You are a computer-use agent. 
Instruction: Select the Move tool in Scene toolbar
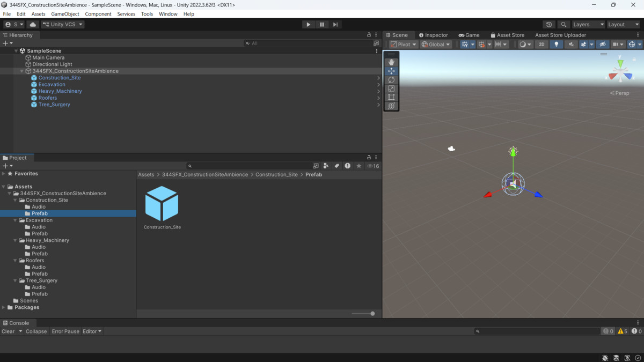click(x=391, y=71)
